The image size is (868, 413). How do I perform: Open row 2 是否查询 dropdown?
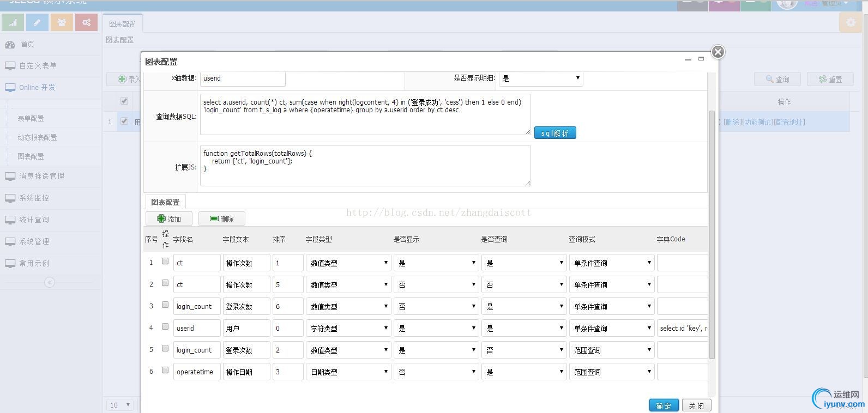(524, 284)
